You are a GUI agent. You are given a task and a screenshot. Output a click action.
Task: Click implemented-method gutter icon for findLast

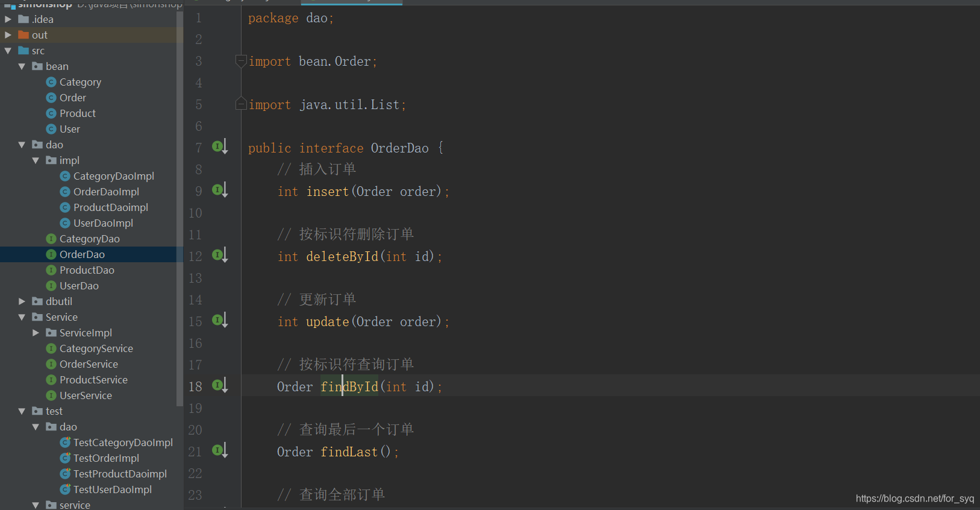click(220, 450)
